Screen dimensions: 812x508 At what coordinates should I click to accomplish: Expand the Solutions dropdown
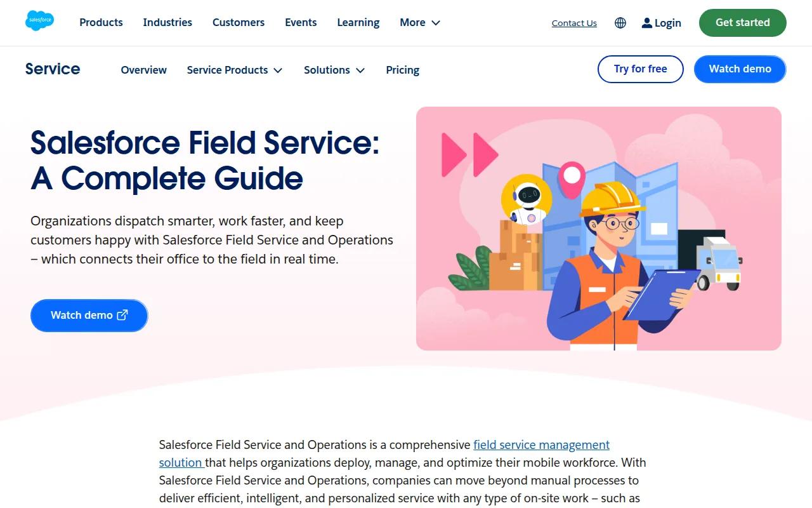334,70
